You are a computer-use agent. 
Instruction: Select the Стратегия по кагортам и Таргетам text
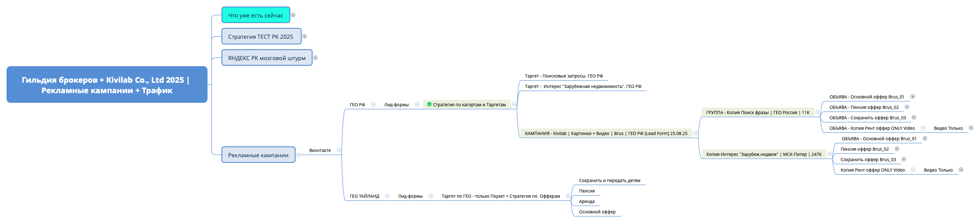(x=470, y=105)
